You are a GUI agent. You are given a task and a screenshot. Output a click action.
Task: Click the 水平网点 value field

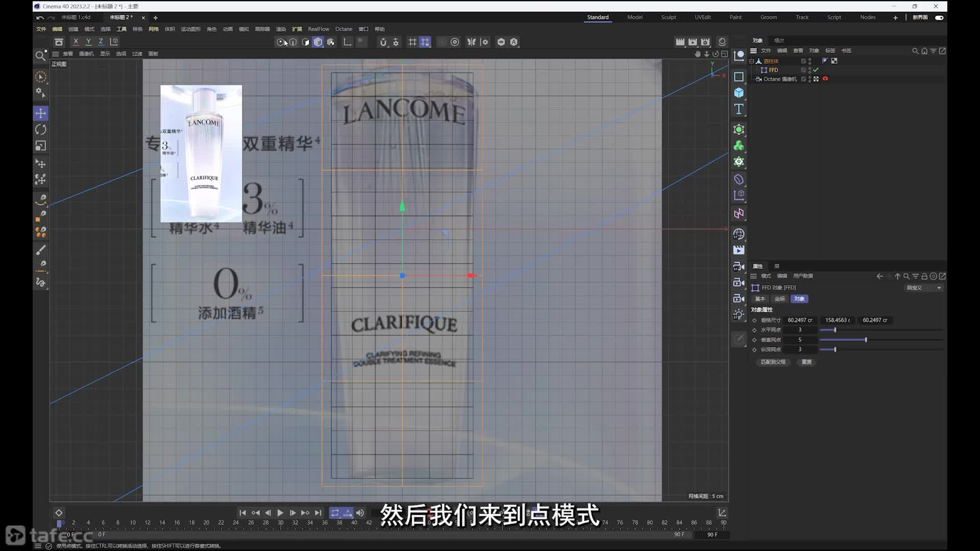click(800, 330)
